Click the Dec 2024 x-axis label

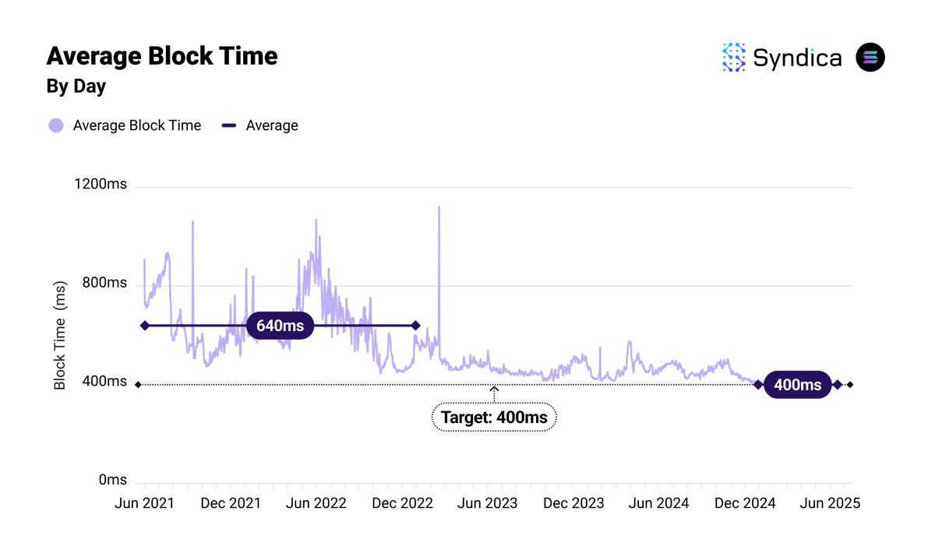[x=746, y=503]
